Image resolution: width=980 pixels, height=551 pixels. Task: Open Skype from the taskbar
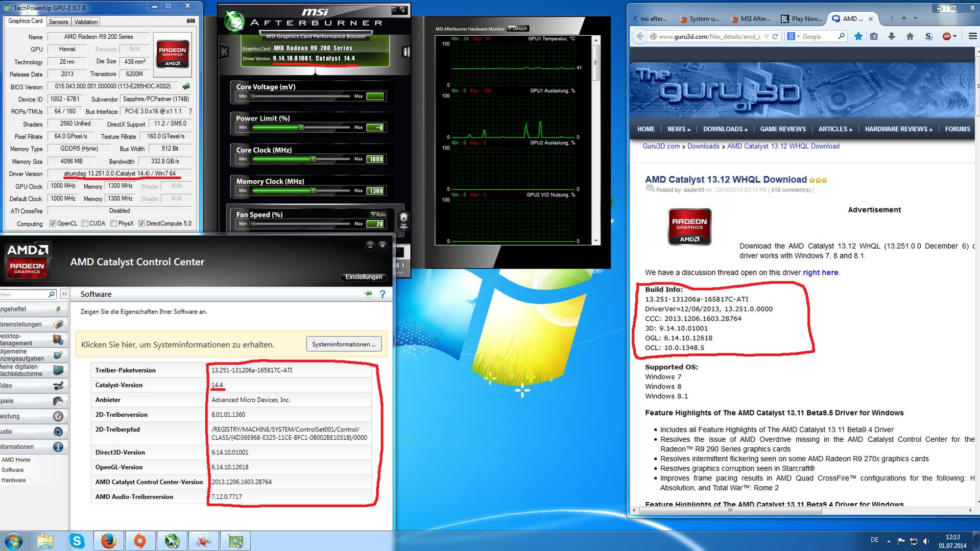[77, 541]
